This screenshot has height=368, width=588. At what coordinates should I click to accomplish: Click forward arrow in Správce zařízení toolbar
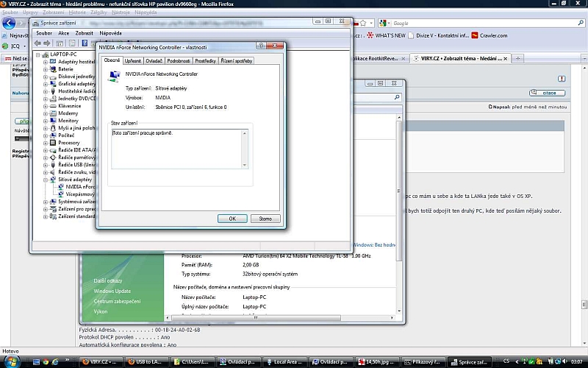[46, 43]
